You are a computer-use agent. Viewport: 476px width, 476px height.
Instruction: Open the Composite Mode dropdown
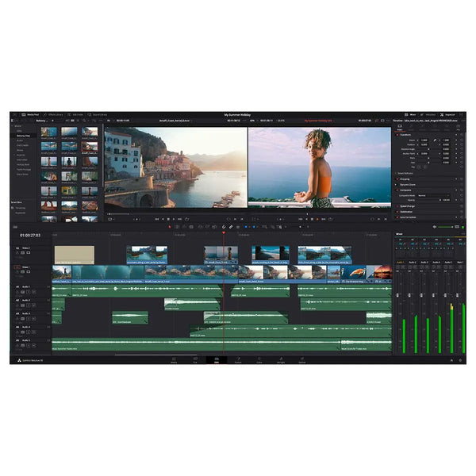coord(433,195)
